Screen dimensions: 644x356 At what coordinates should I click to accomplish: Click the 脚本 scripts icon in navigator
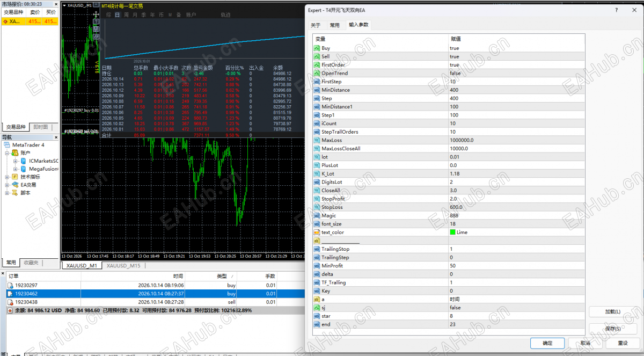[16, 193]
